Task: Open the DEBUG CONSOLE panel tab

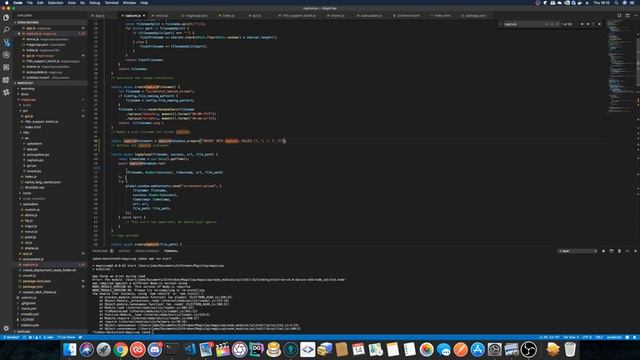Action: tap(147, 251)
